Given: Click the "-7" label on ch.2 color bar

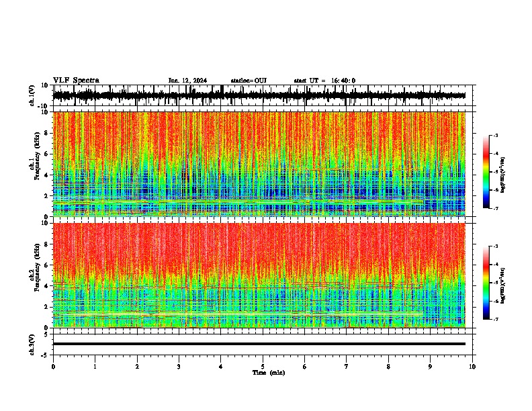Looking at the screenshot, I should point(496,319).
